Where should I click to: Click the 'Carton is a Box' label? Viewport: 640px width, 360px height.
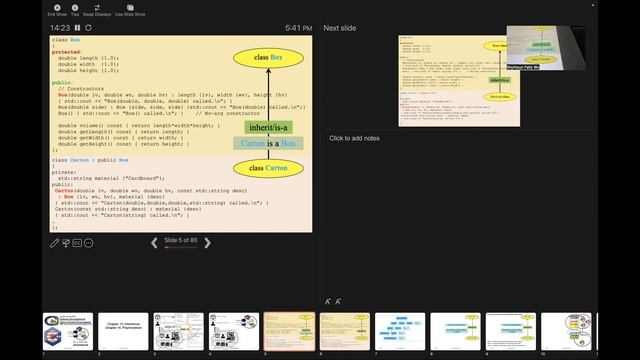point(268,143)
